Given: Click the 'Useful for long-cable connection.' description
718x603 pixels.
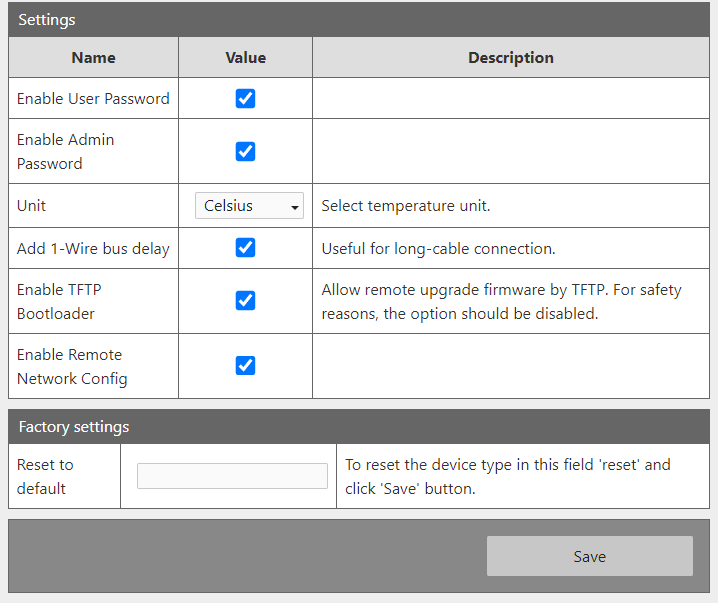Looking at the screenshot, I should pos(438,248).
